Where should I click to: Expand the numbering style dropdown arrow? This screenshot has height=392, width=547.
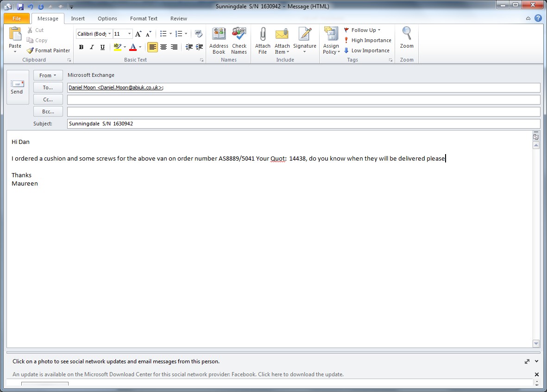(186, 34)
